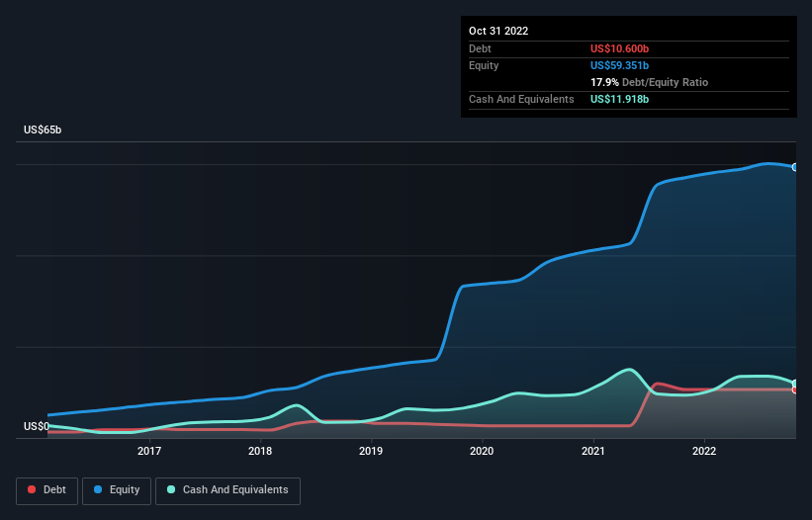
Task: Click the 2018 x-axis label
Action: click(x=260, y=451)
